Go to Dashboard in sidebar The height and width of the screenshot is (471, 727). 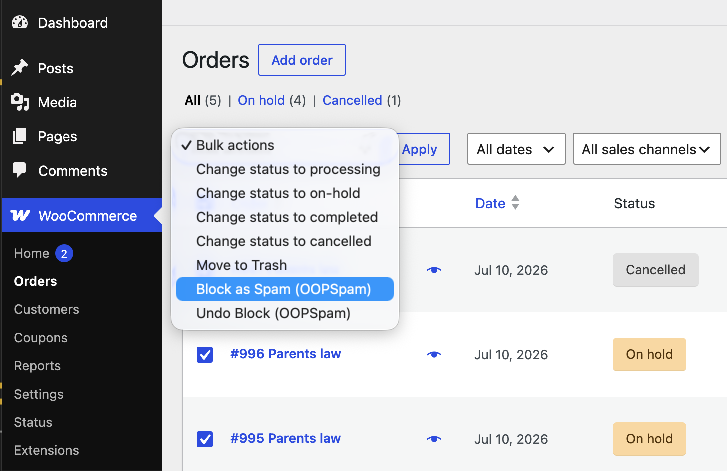pyautogui.click(x=73, y=23)
